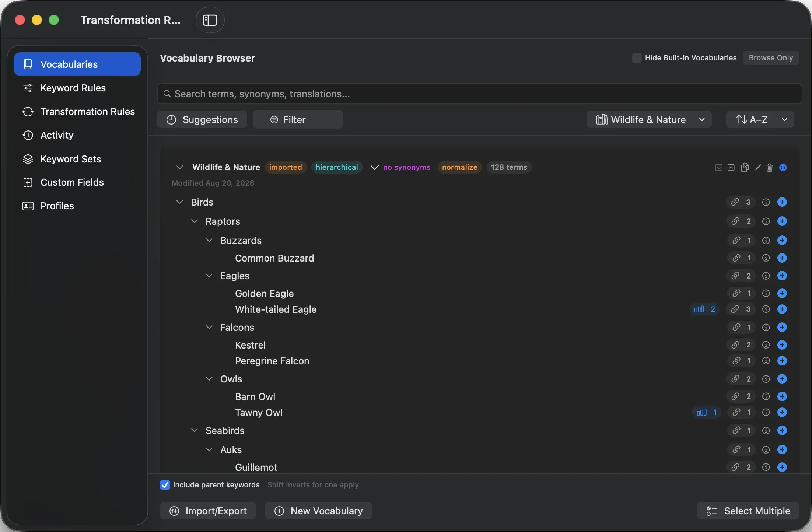Edit the Wildlife & Nature vocabulary with pencil icon
Viewport: 812px width, 532px height.
758,168
